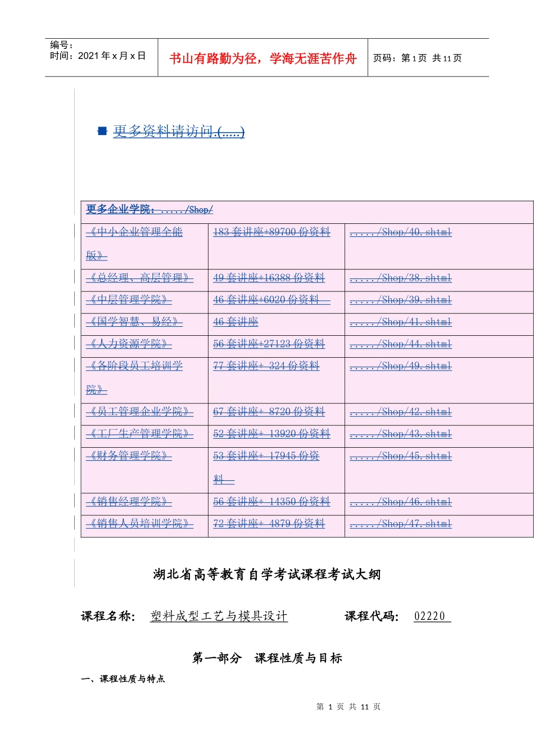Open 《各阶段员工培训学院》 link

(134, 377)
